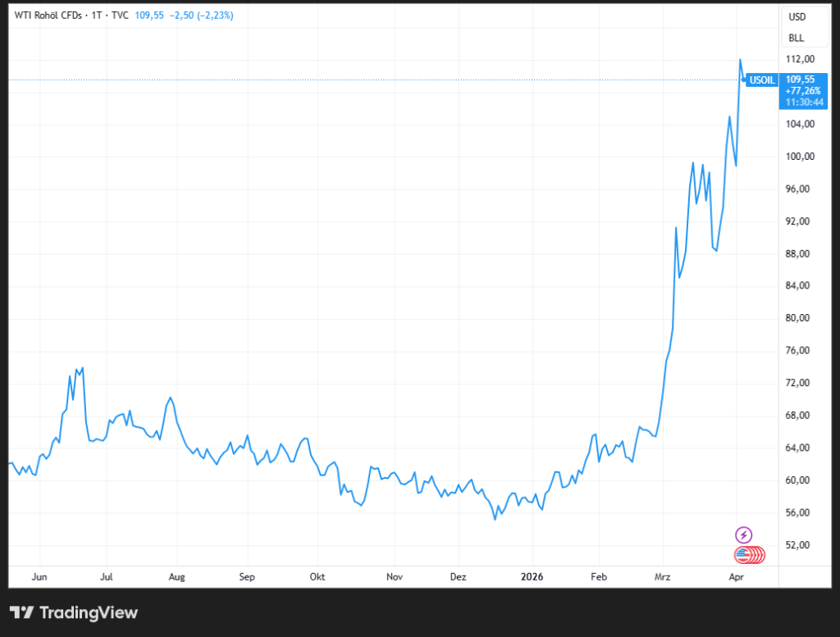The image size is (840, 637).
Task: Click the purple lightning bolt event icon
Action: click(x=743, y=535)
